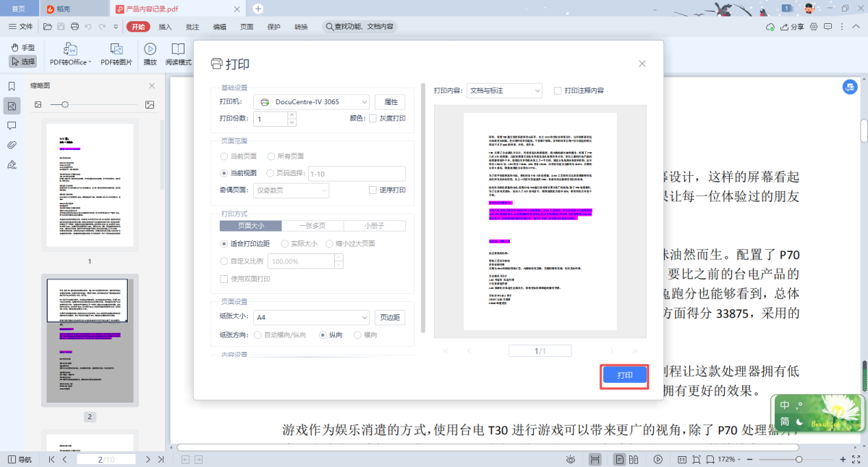Enable the 灰度打印 checkbox

click(x=373, y=119)
